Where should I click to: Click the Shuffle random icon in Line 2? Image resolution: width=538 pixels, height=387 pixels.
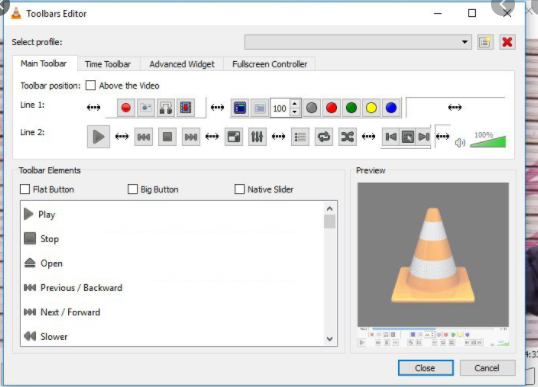pos(347,137)
